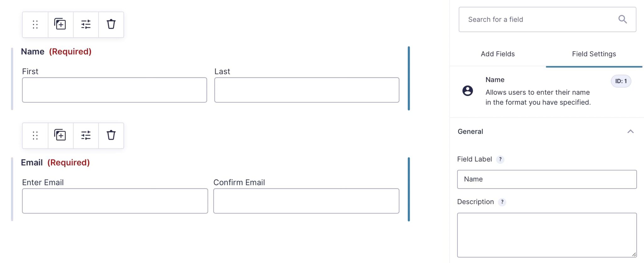Open settings for the Email field
The height and width of the screenshot is (263, 644).
86,136
